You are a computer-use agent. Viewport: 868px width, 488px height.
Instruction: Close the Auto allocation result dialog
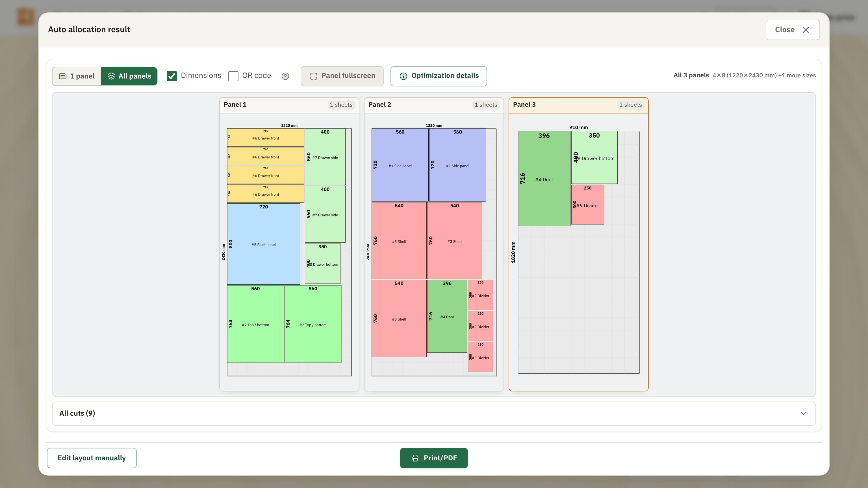[x=792, y=30]
